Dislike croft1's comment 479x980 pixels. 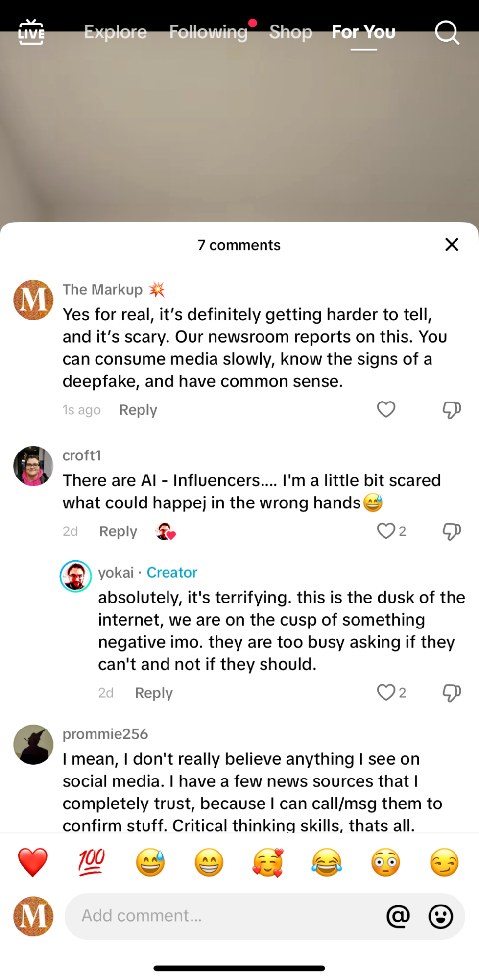click(x=451, y=530)
